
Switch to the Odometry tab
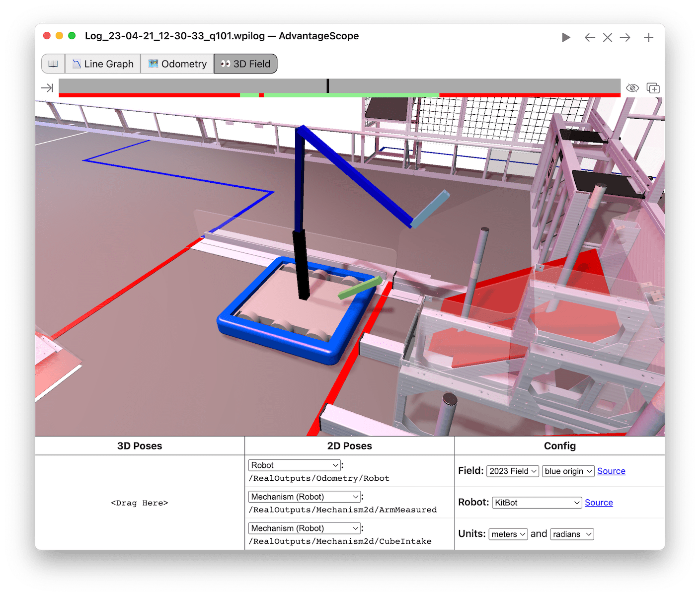[x=177, y=64]
